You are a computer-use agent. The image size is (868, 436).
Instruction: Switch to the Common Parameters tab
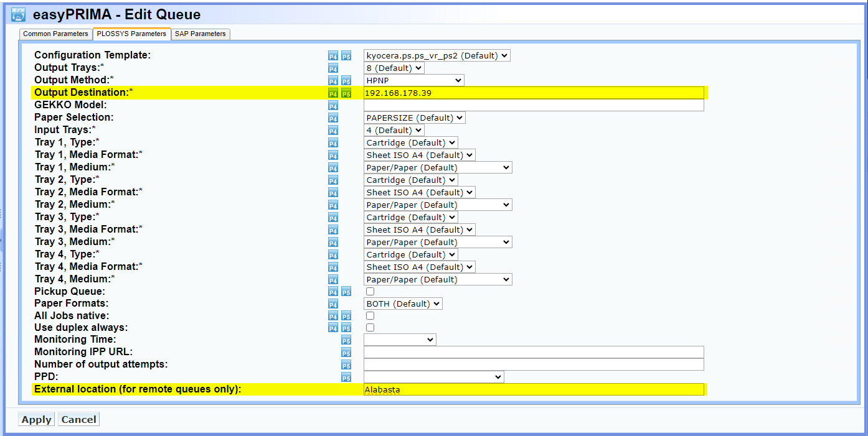pyautogui.click(x=55, y=34)
